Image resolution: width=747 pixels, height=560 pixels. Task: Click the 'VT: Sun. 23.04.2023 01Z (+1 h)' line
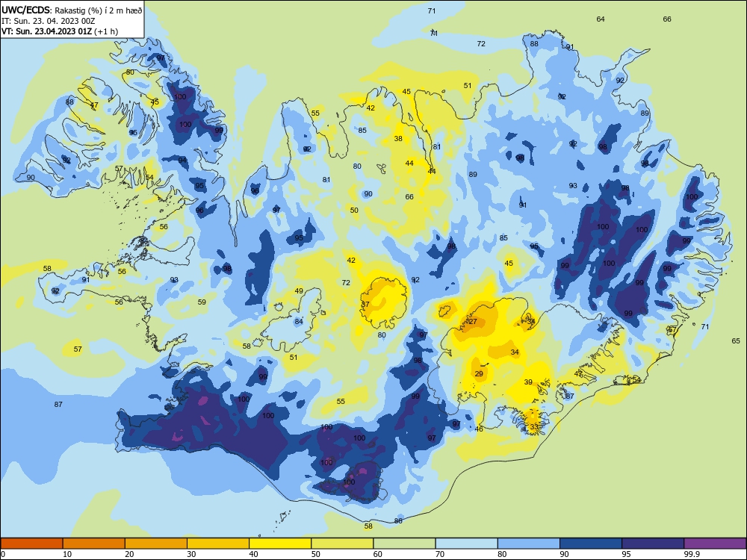point(60,31)
